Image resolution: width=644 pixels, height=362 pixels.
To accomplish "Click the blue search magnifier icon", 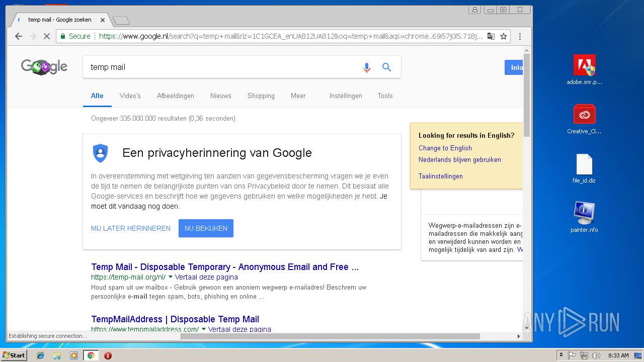I will [x=386, y=67].
